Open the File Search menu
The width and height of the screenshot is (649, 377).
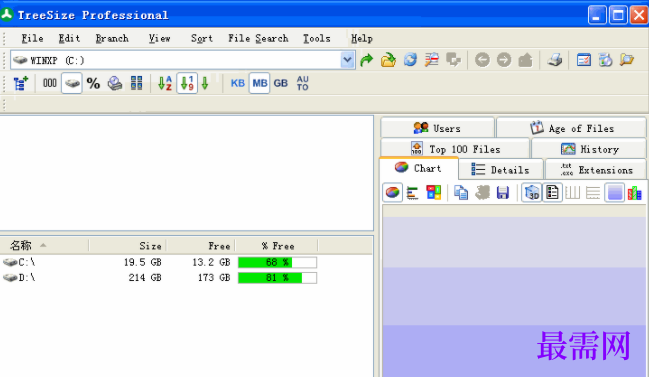tap(258, 38)
